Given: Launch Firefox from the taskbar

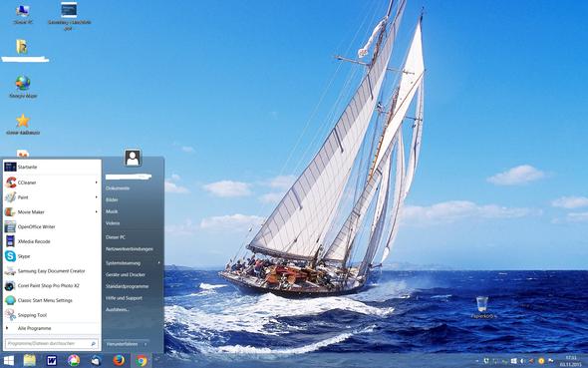Looking at the screenshot, I should pyautogui.click(x=119, y=360).
